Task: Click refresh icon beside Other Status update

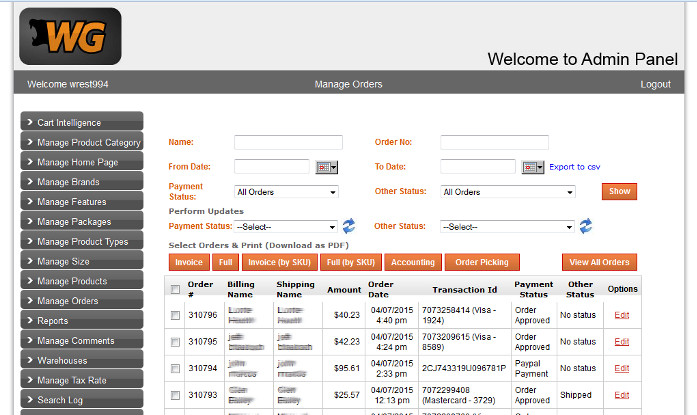Action: (586, 226)
